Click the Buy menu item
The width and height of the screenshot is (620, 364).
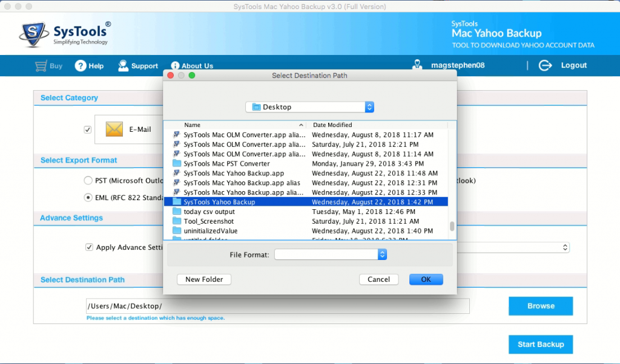coord(56,66)
